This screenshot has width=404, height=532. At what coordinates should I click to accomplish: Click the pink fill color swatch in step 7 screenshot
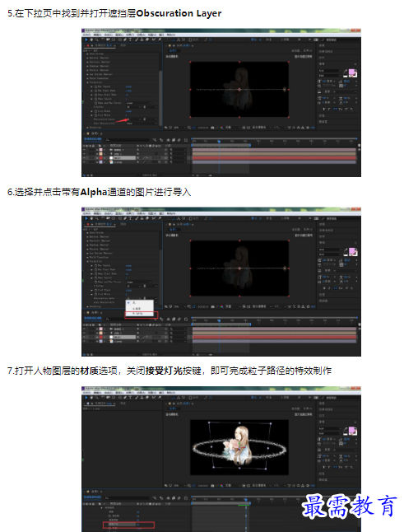point(351,430)
